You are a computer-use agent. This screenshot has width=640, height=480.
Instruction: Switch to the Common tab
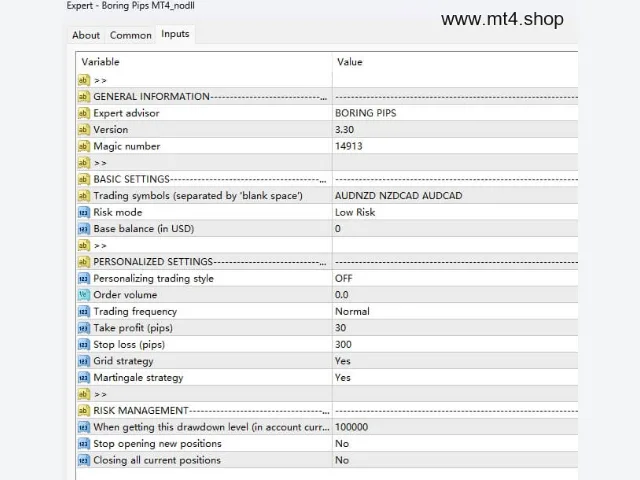point(131,35)
